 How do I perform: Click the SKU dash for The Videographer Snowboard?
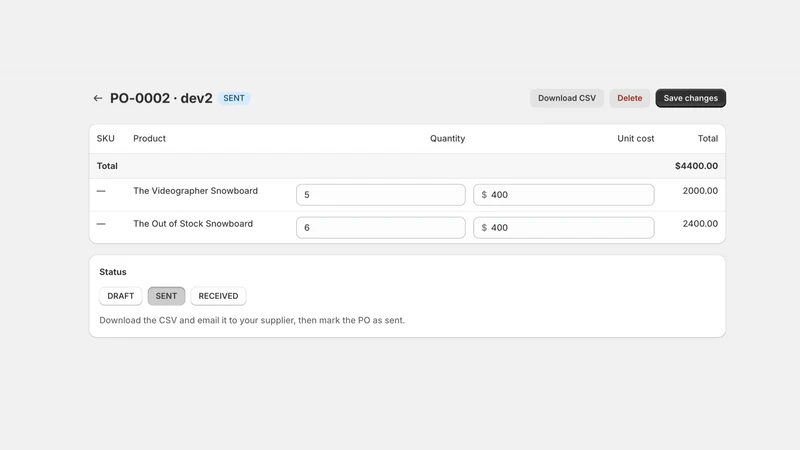pos(101,191)
